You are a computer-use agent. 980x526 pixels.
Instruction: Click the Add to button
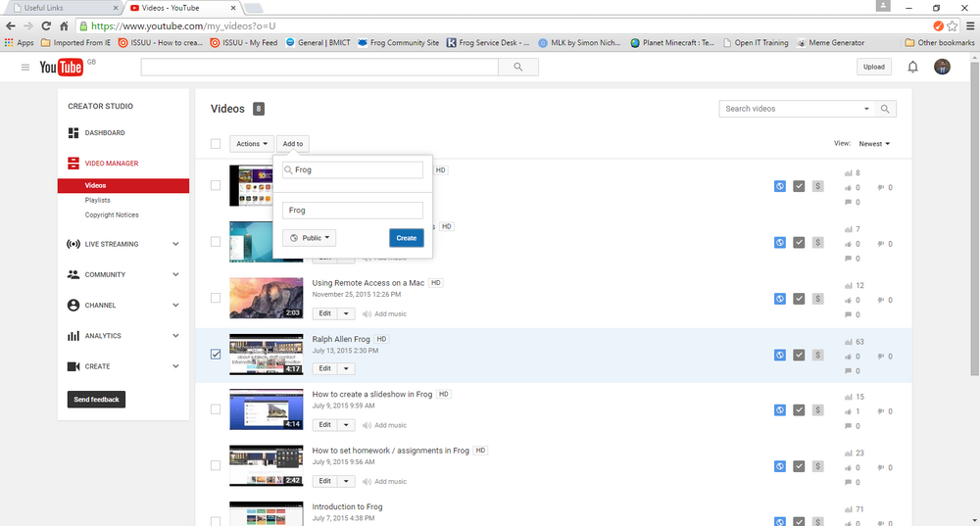pos(292,144)
